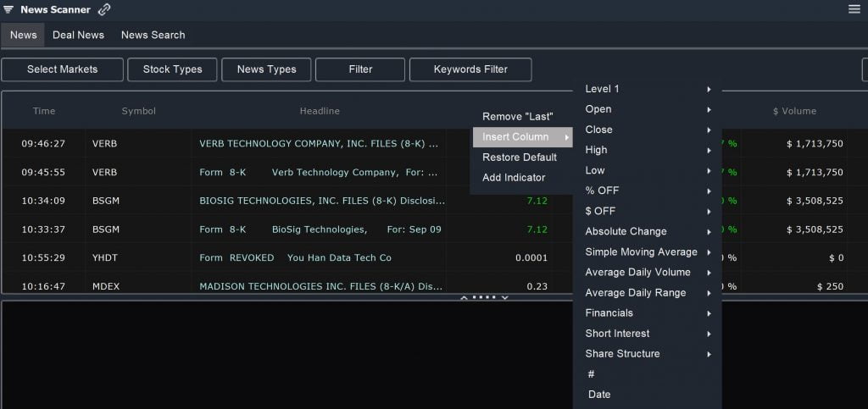Expand the Short Interest submenu arrow

pyautogui.click(x=708, y=334)
